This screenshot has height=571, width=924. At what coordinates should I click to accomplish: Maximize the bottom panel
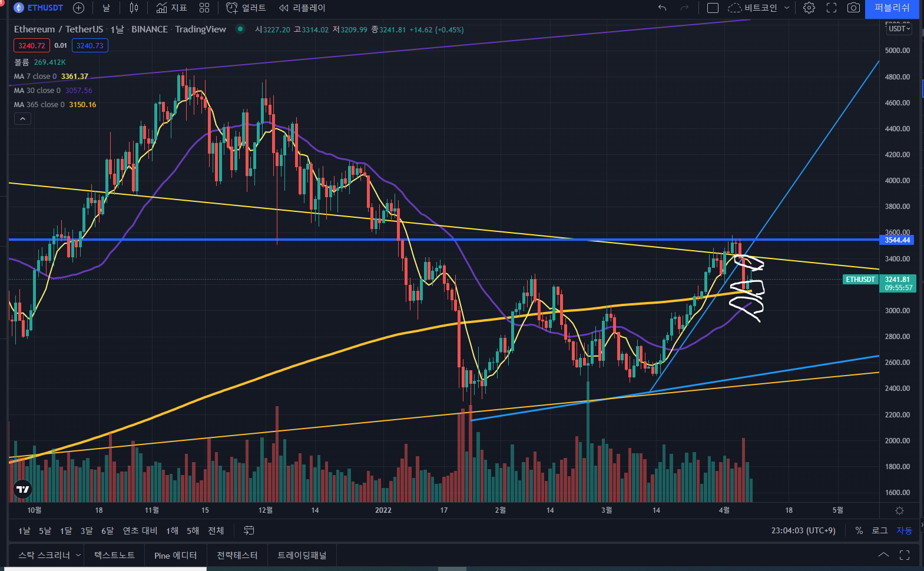coord(905,555)
